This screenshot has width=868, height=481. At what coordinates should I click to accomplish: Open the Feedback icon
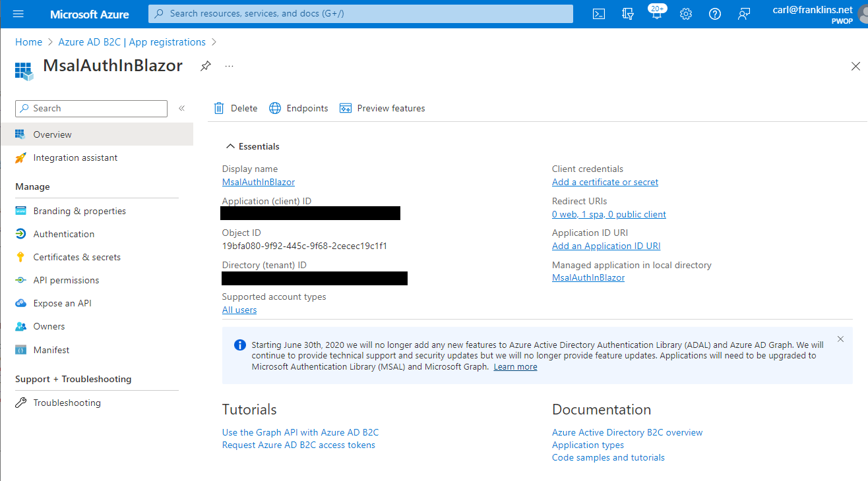click(744, 14)
